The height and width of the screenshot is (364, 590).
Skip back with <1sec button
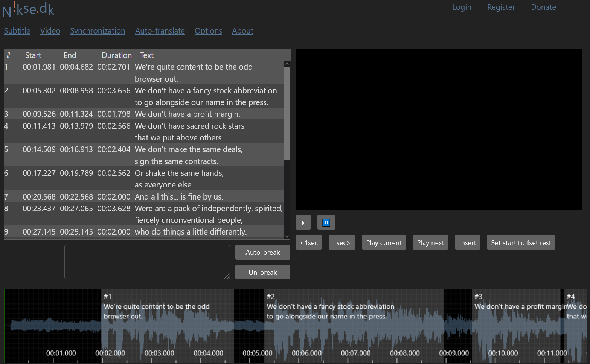309,243
